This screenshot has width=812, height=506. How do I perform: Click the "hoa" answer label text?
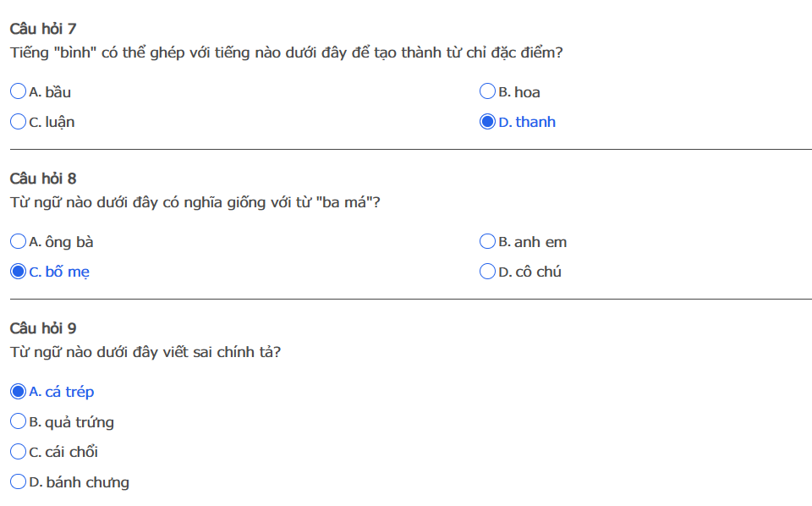527,92
